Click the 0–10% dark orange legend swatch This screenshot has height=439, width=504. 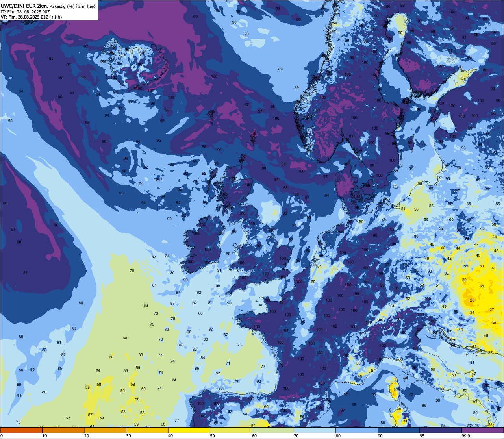pos(21,430)
